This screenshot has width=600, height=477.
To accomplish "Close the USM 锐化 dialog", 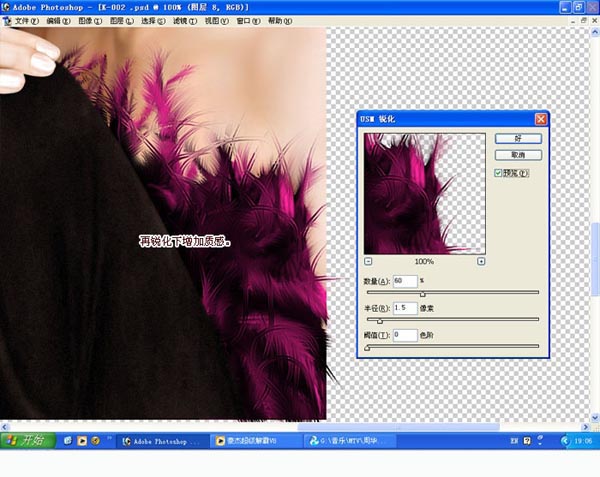I will [x=541, y=119].
